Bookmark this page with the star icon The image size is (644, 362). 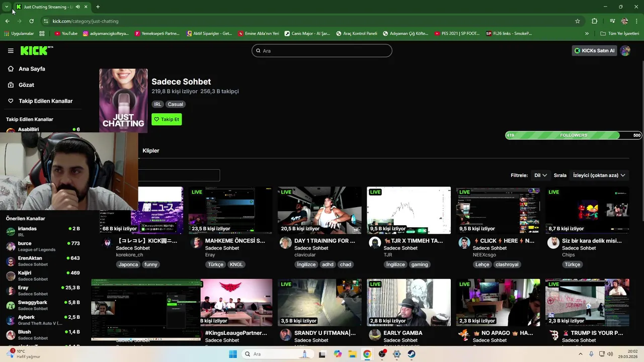click(x=578, y=21)
